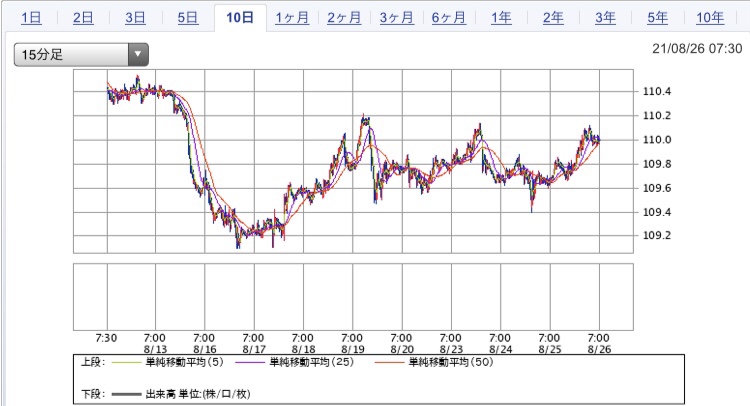Click the orange line swatch for 単純移動平均(50)
Image resolution: width=750 pixels, height=406 pixels.
(x=389, y=362)
